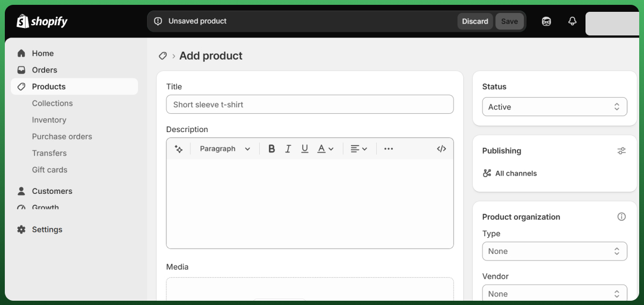Image resolution: width=644 pixels, height=305 pixels.
Task: Open the notifications bell
Action: click(573, 21)
